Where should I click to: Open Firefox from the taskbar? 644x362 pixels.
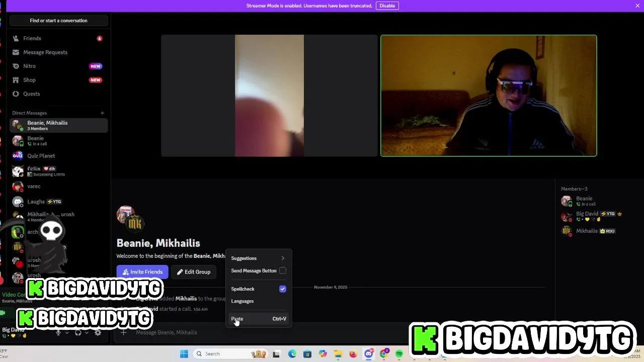(353, 354)
